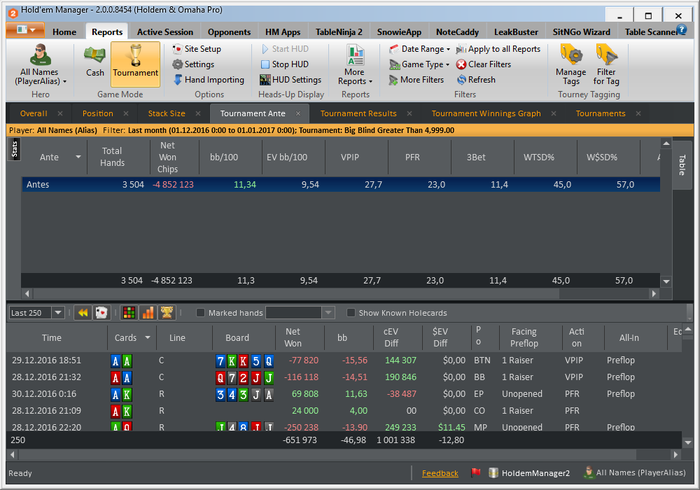Screen dimensions: 700x490
Task: Open the Settings gear option
Action: point(193,64)
